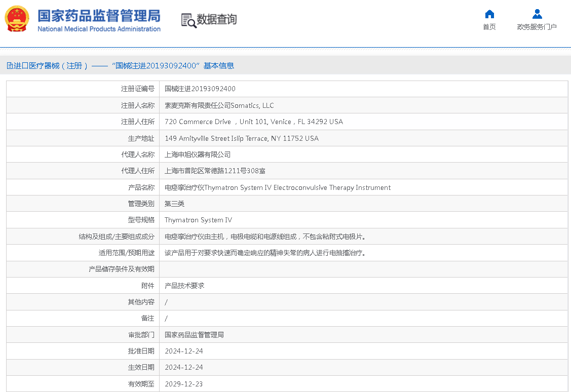The width and height of the screenshot is (571, 392).
Task: Click the agent name 上海申旭仪器有限公司
Action: click(x=198, y=154)
